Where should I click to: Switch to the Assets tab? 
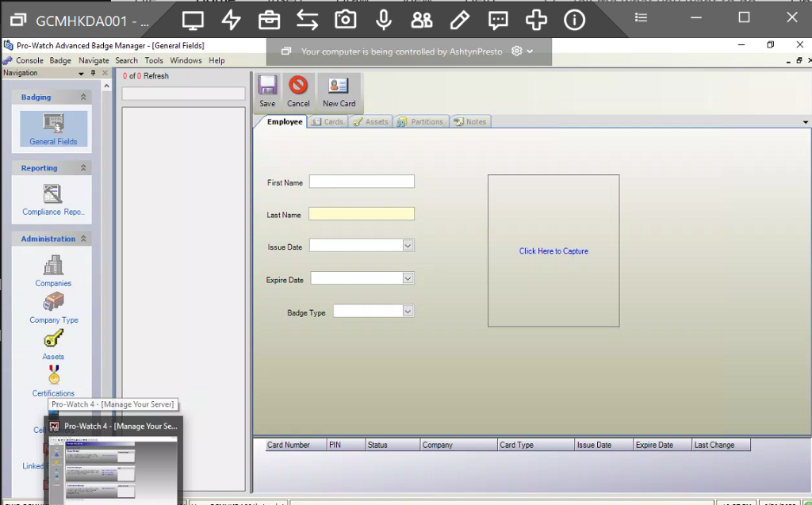(x=371, y=122)
